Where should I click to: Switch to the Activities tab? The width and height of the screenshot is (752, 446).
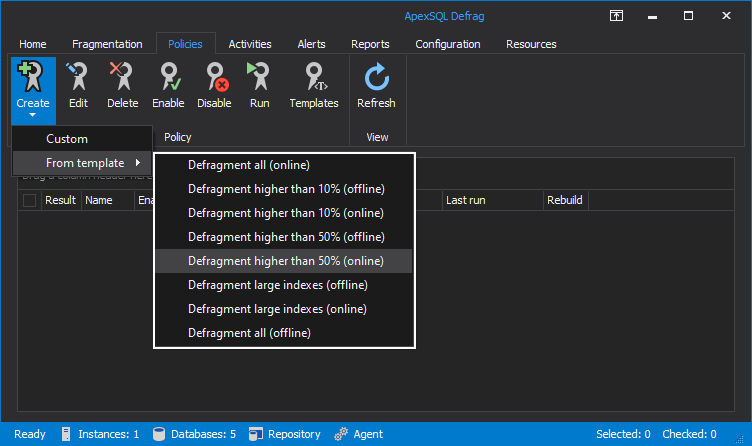250,44
